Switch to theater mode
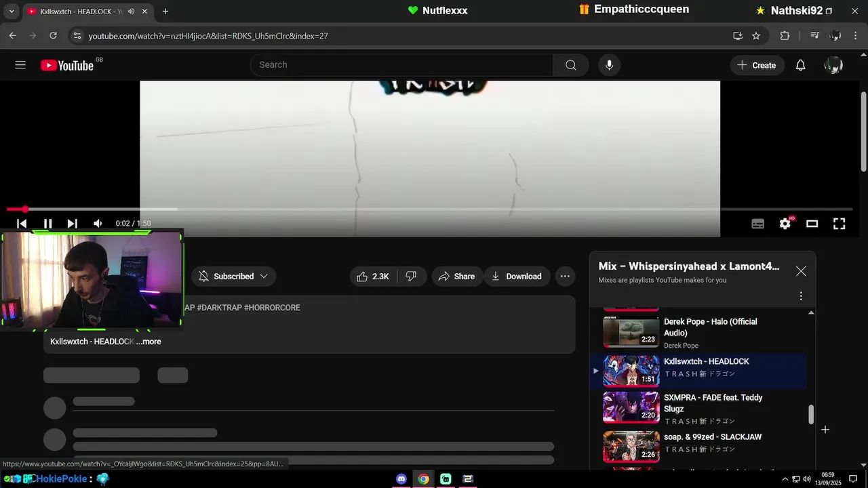This screenshot has width=868, height=488. point(812,224)
